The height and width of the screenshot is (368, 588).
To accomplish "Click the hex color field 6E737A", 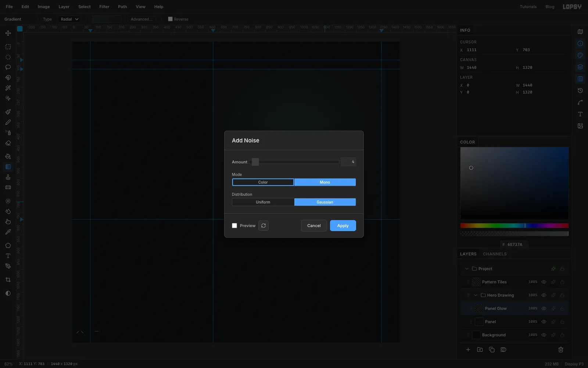I will (x=514, y=244).
